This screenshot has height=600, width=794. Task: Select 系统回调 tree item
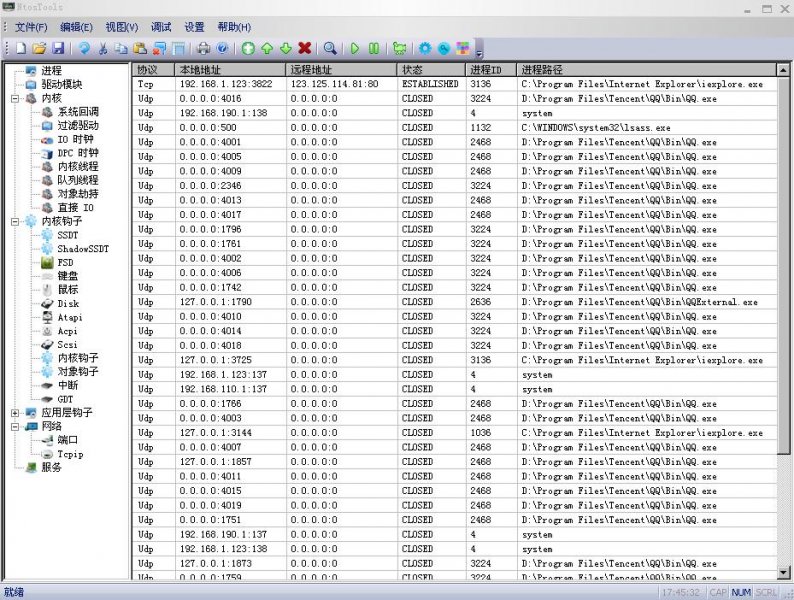pyautogui.click(x=78, y=112)
